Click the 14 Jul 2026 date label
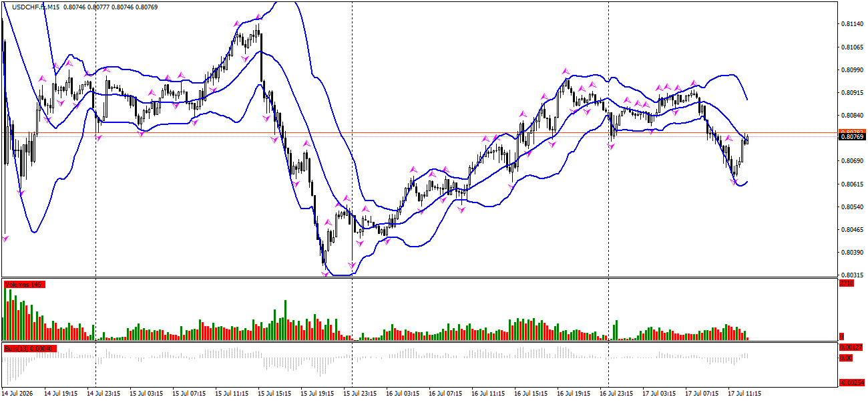The image size is (868, 401). (x=18, y=394)
